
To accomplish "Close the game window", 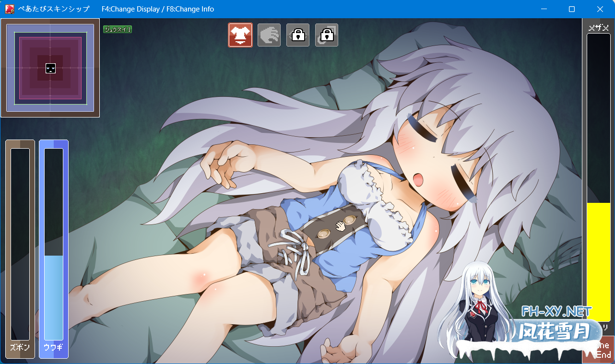I will [x=600, y=9].
